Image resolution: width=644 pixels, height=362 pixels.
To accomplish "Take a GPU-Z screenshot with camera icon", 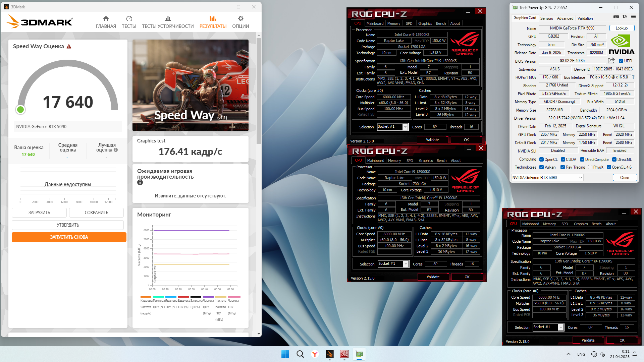I will coord(616,16).
